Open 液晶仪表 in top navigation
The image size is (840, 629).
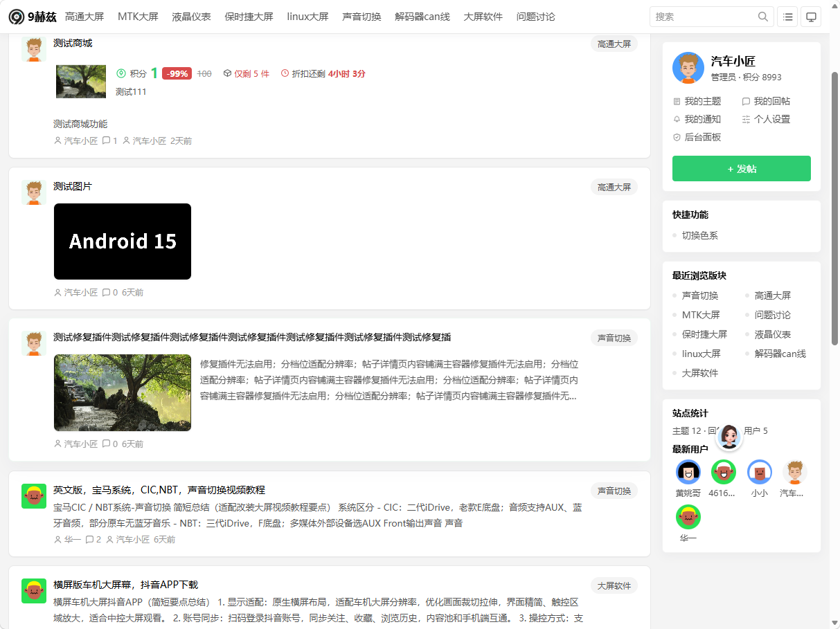pos(192,17)
